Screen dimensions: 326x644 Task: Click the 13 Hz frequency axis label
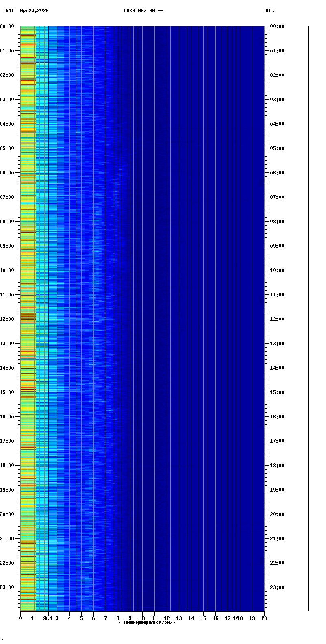(179, 618)
